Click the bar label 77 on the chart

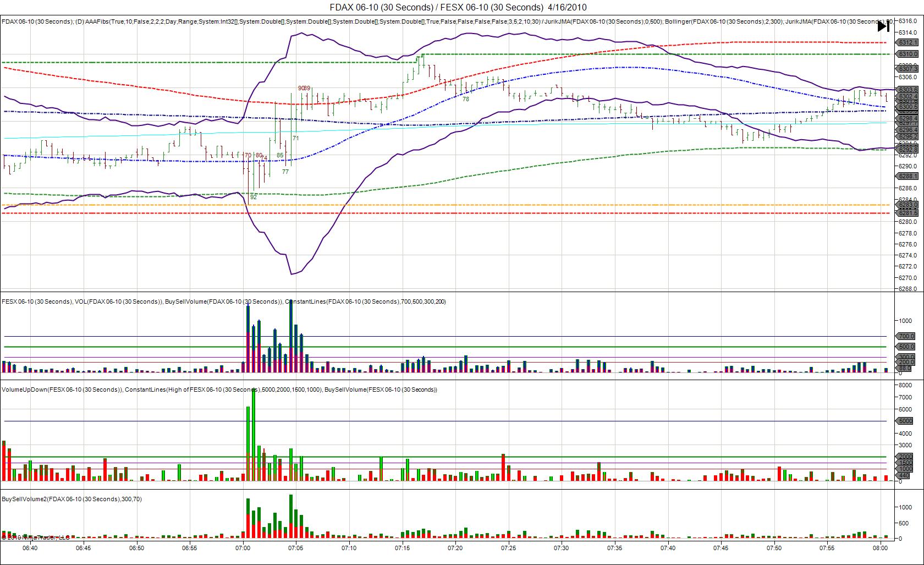[285, 172]
